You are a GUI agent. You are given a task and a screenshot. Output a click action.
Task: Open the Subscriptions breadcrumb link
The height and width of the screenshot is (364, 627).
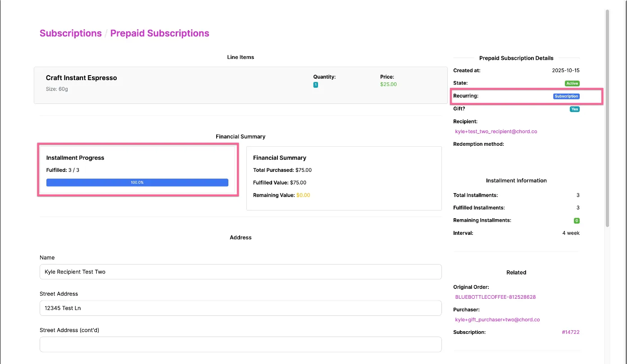(71, 33)
